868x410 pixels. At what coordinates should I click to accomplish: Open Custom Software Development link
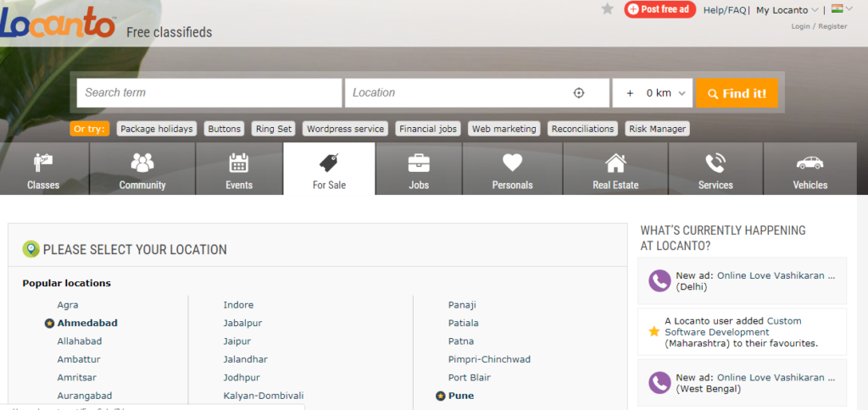(733, 326)
